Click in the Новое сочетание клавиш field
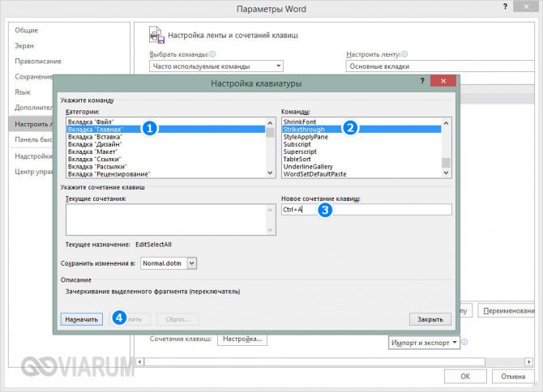Viewport: 543px width, 392px height. point(366,209)
